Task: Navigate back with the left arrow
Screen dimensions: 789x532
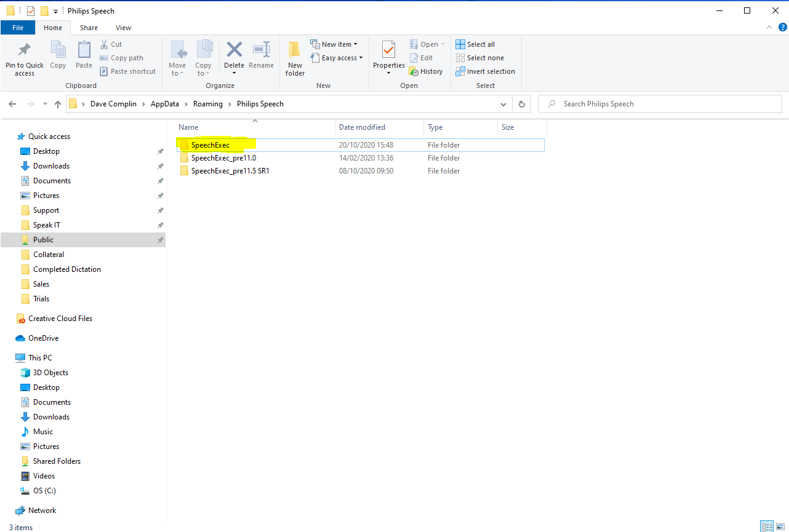Action: (13, 105)
